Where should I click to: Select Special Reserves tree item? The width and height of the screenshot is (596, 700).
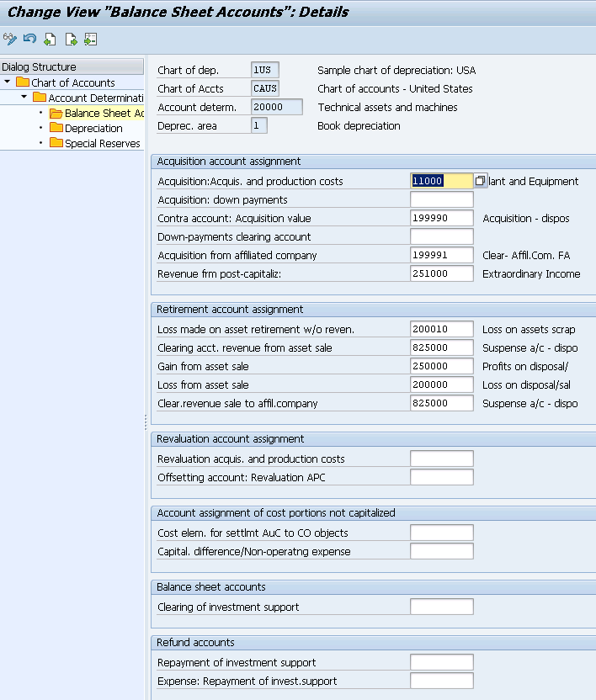[x=103, y=143]
